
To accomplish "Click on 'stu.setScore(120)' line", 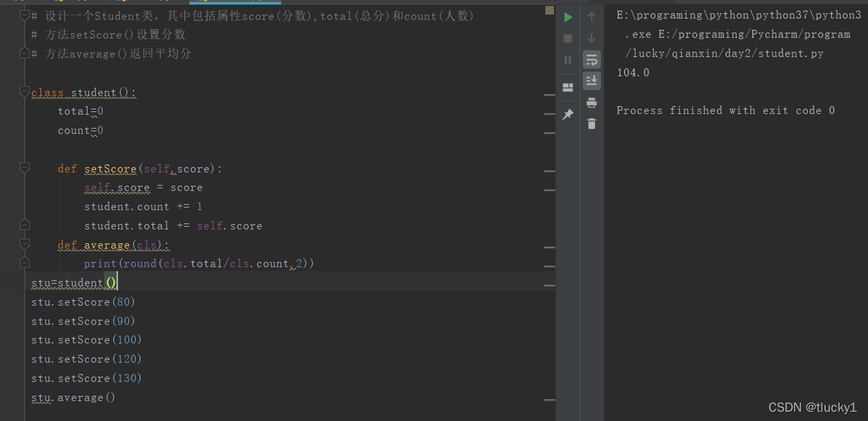I will (87, 359).
